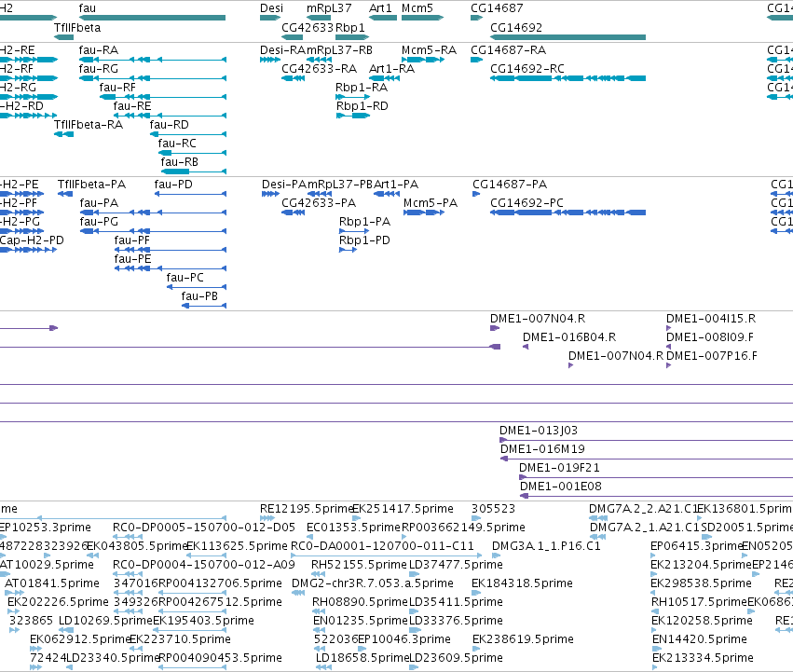Click EST EK251417.5prime
Screen dimensions: 793x672
[403, 509]
